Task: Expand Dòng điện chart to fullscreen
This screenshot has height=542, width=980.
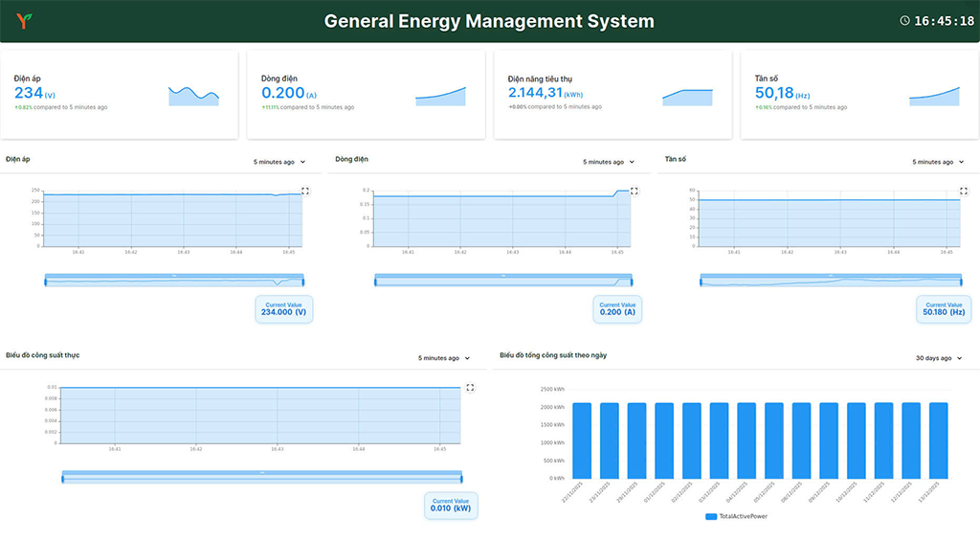Action: click(x=635, y=191)
